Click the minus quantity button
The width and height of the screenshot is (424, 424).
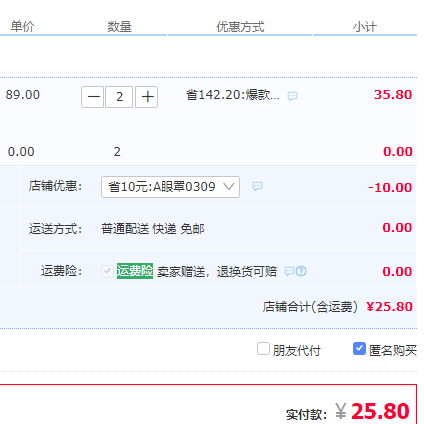[92, 97]
